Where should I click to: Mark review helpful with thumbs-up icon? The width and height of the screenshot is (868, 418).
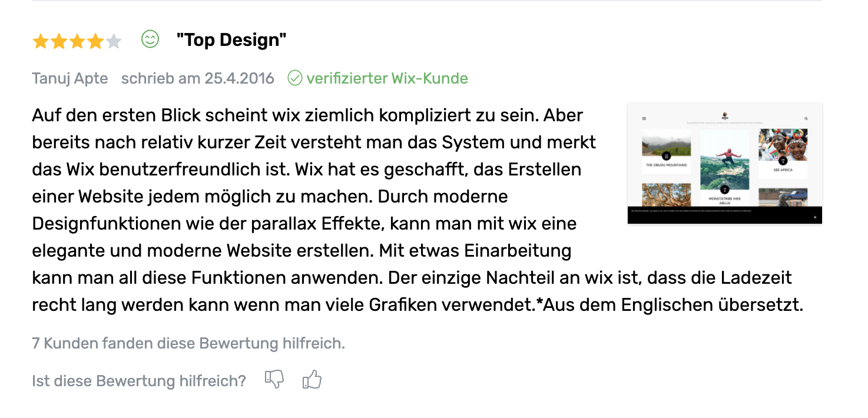point(312,380)
